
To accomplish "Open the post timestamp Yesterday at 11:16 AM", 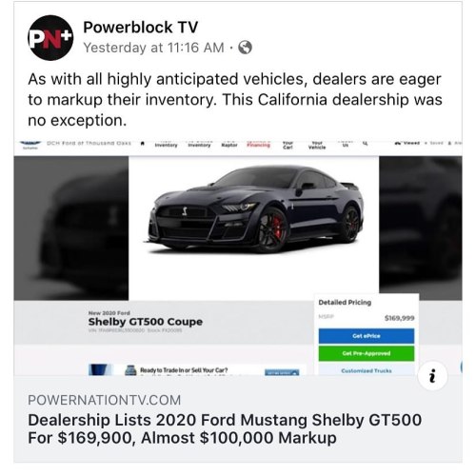I will click(153, 48).
